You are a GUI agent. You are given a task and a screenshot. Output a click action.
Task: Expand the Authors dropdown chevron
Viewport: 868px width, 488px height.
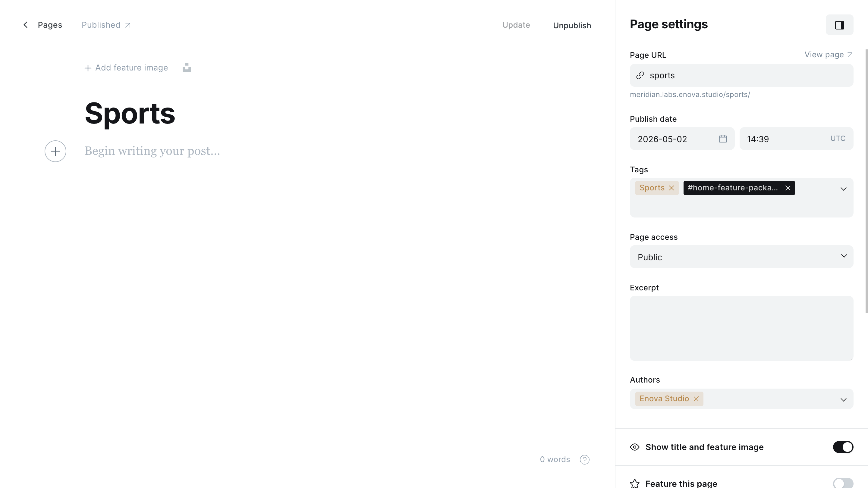pos(843,399)
